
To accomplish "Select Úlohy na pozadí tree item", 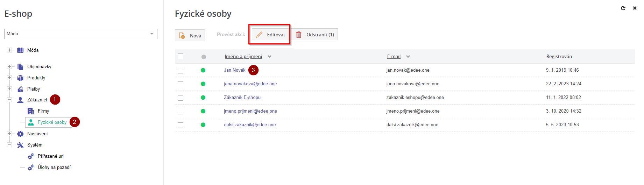I will click(x=54, y=168).
